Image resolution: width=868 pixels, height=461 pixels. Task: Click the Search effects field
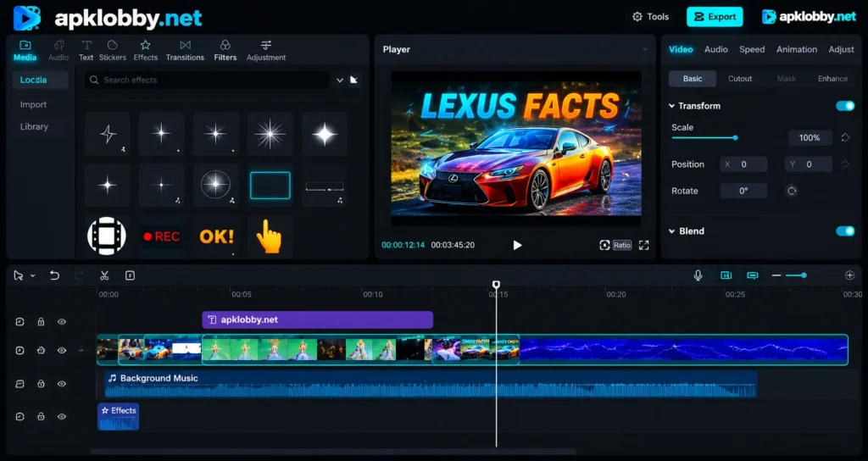pyautogui.click(x=208, y=81)
